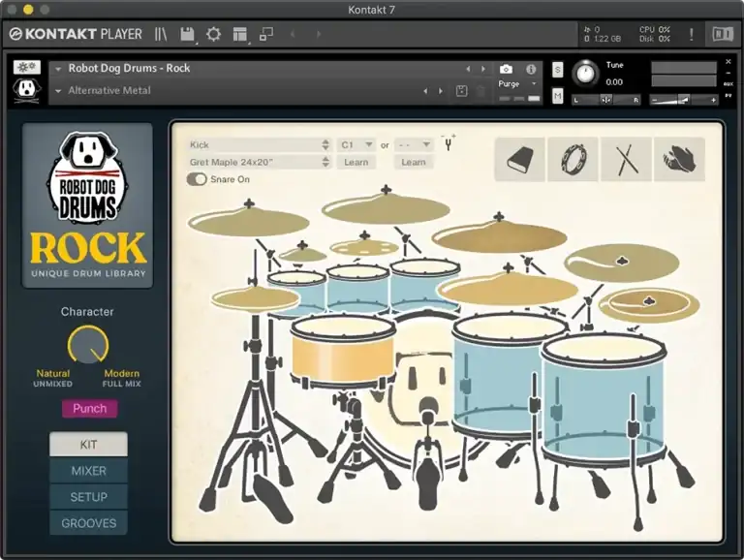Click the instrument close X button
744x560 pixels.
pos(728,62)
